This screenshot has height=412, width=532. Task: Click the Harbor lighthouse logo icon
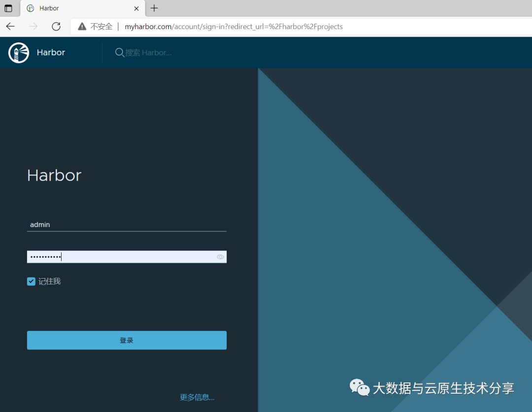tap(19, 53)
